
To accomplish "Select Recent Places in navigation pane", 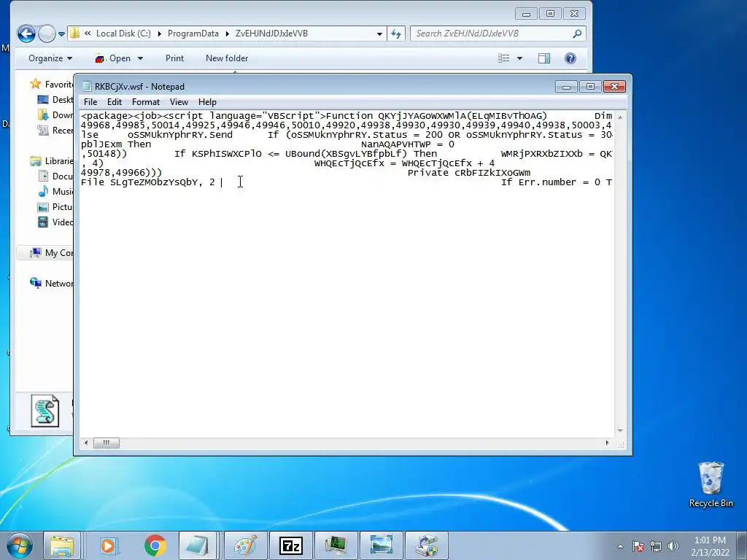I will (55, 130).
